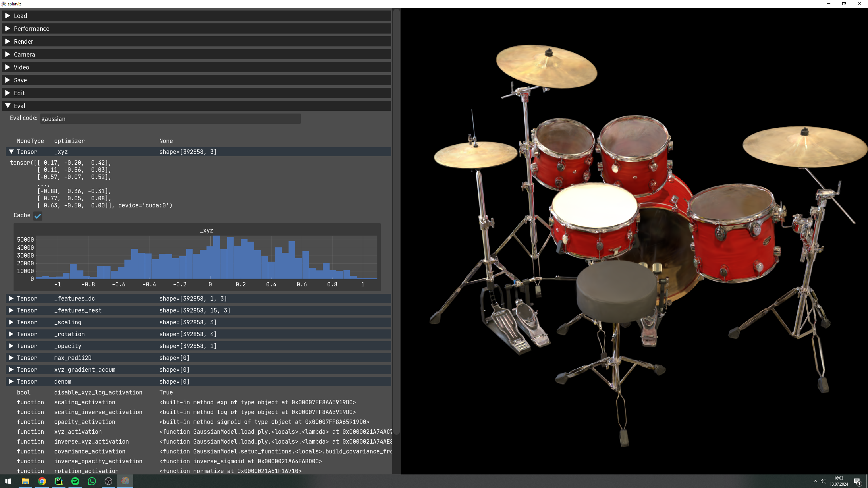Screen dimensions: 868x488
Task: Uncheck the Cache checkbox
Action: (x=38, y=216)
